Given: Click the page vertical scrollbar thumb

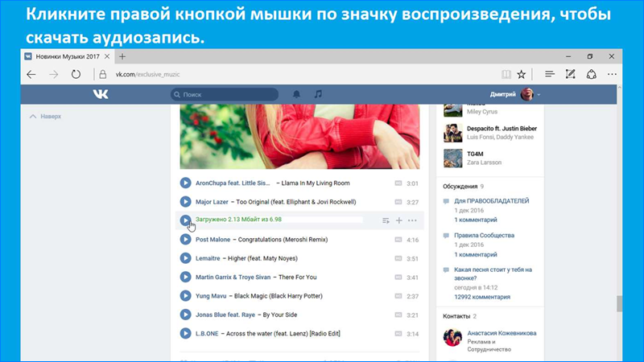Looking at the screenshot, I should [619, 304].
